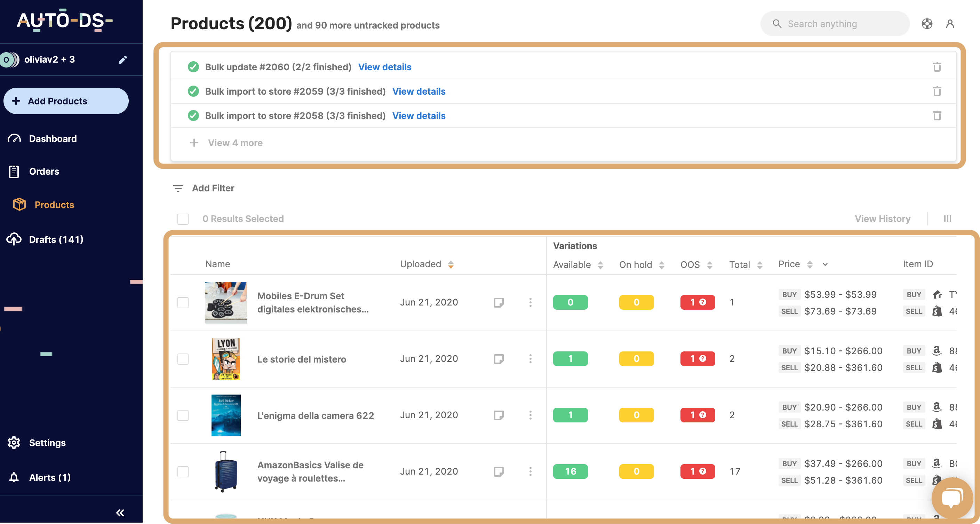The width and height of the screenshot is (980, 524).
Task: Click Shopify sell icon for Mobiles E-Drum Set
Action: click(x=937, y=311)
